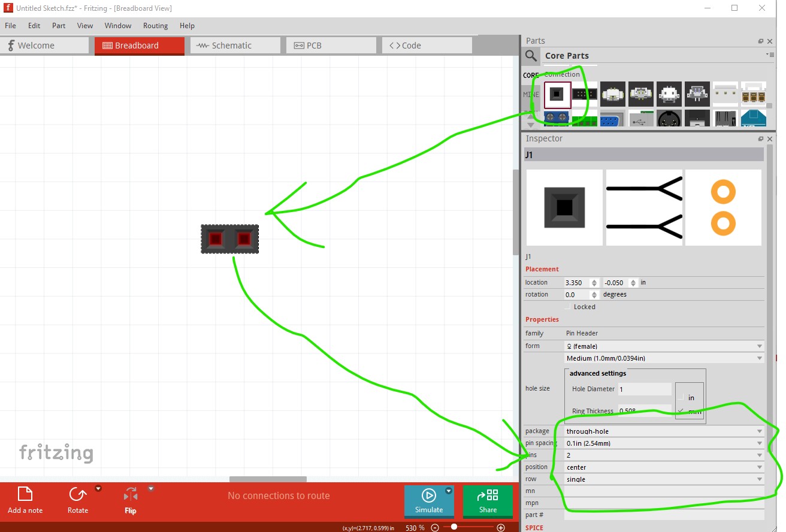Open the package through-hole dropdown
Screen dimensions: 786x532
pyautogui.click(x=664, y=431)
